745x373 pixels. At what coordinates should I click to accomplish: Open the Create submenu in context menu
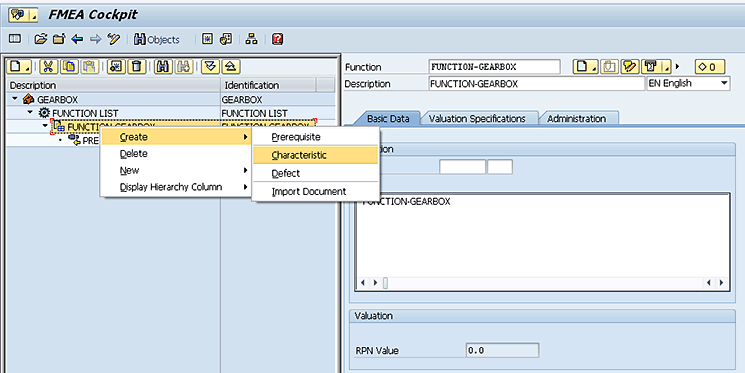pos(176,137)
